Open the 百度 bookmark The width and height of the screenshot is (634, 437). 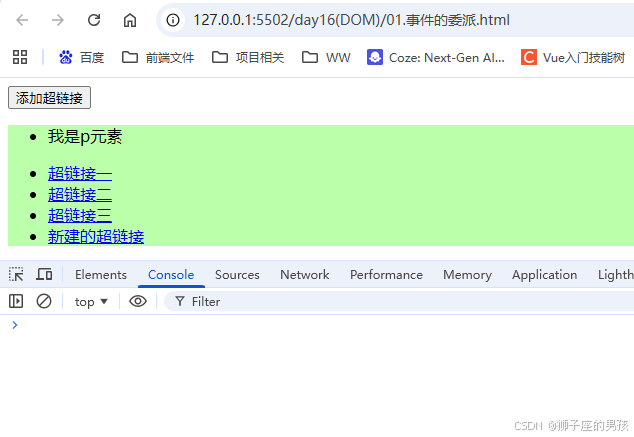click(x=81, y=57)
